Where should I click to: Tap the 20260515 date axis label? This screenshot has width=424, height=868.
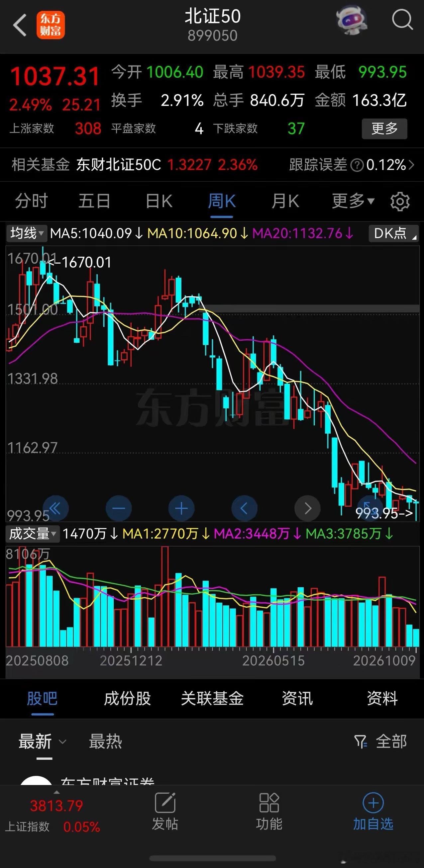tap(273, 661)
